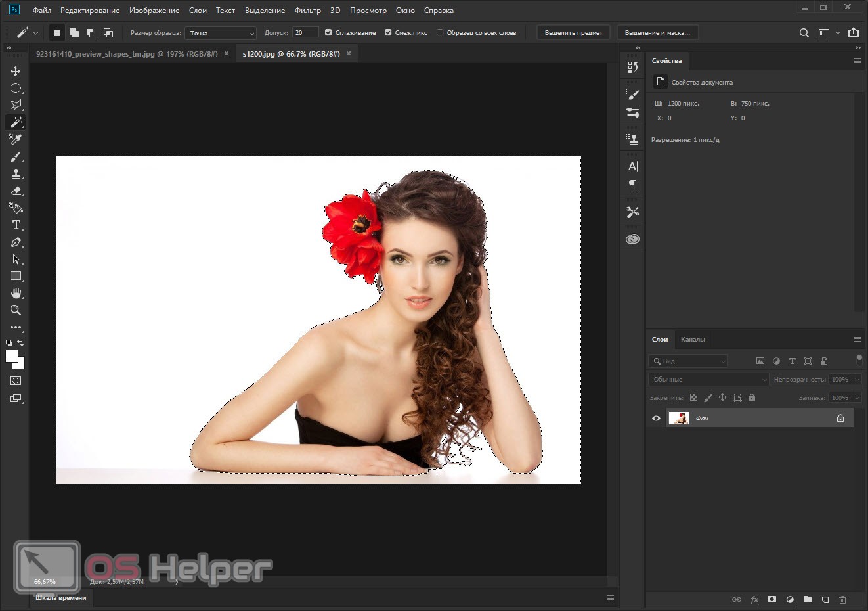868x611 pixels.
Task: Select the Magic Wand tool in toolbox
Action: pos(16,122)
